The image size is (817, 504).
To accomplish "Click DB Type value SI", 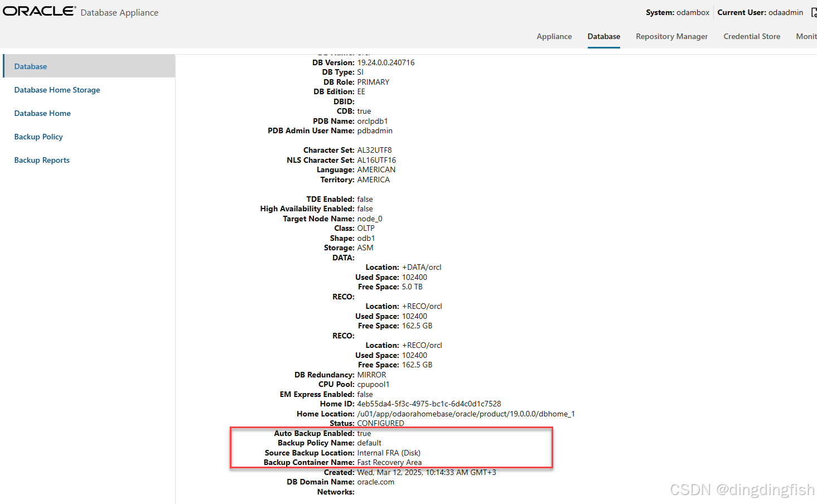I will (360, 72).
